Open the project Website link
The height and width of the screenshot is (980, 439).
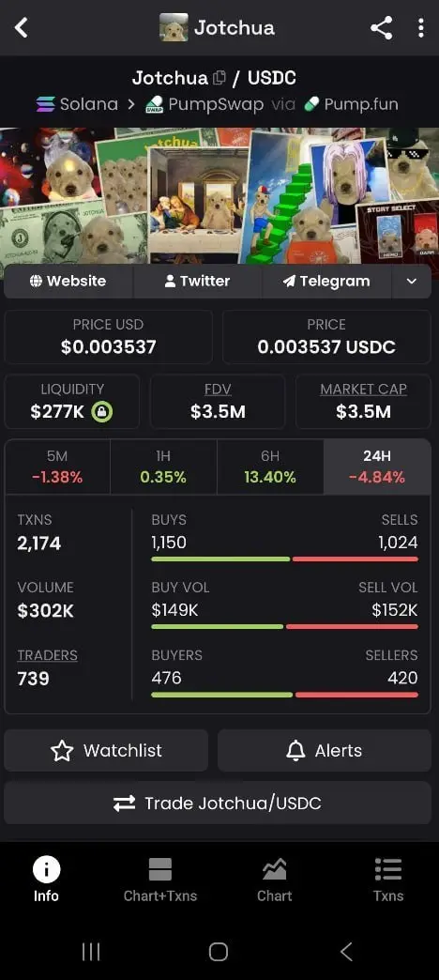68,282
